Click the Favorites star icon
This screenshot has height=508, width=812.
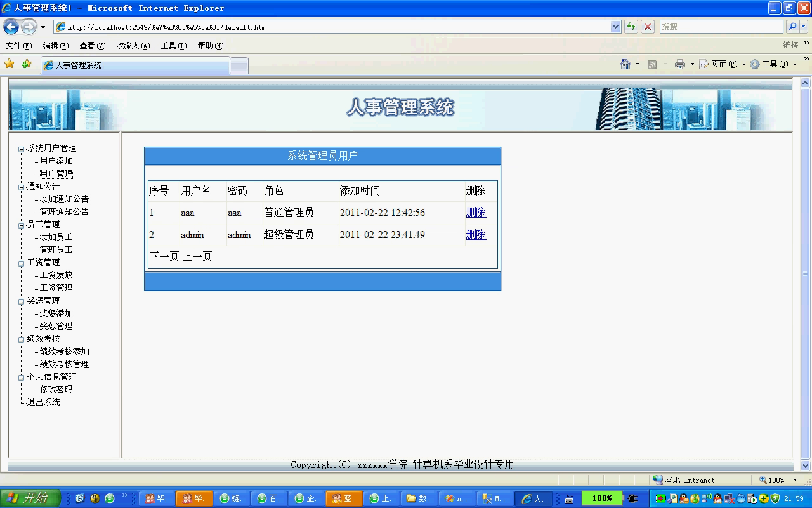pyautogui.click(x=9, y=64)
